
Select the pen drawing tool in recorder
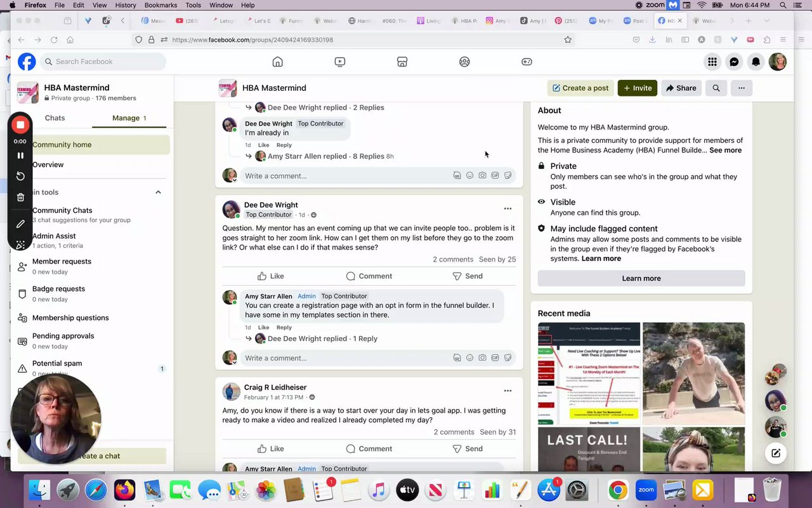coord(20,224)
